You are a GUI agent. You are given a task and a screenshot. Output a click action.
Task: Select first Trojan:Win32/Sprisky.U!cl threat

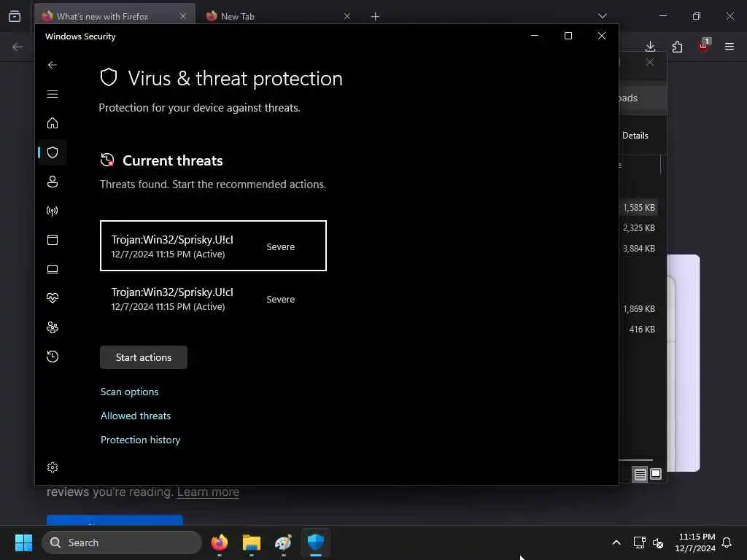coord(213,246)
